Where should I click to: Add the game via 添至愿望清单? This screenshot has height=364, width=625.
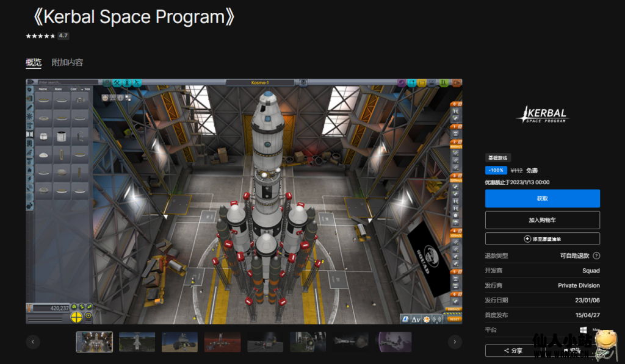pos(542,239)
